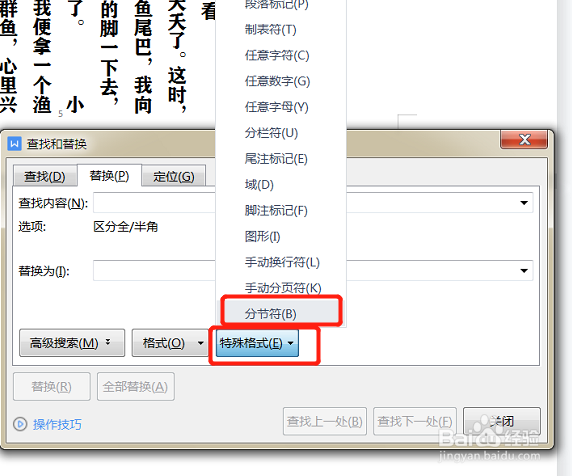Pick 域(D) from the menu
The width and height of the screenshot is (572, 476).
(281, 185)
